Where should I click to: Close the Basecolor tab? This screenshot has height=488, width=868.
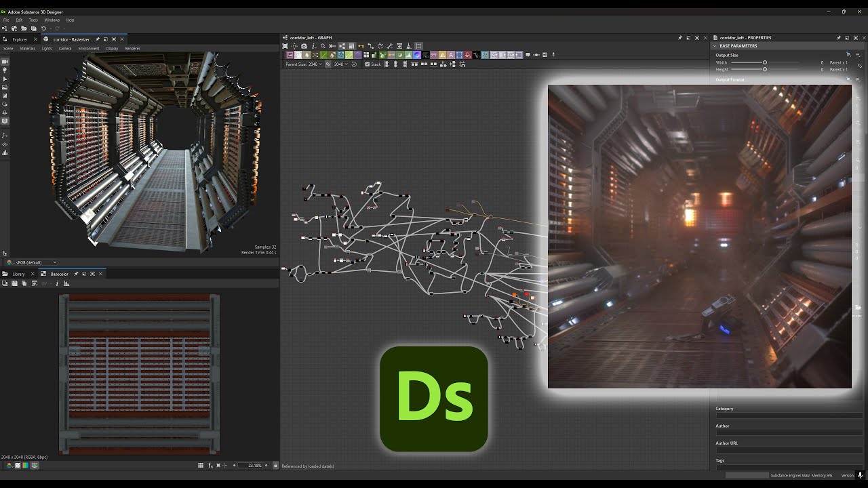(x=100, y=274)
